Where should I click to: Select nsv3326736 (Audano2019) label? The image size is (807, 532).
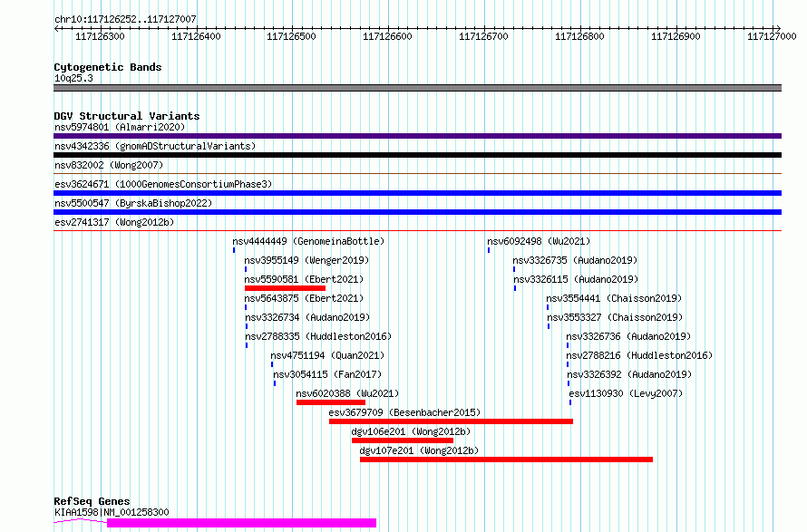click(x=628, y=336)
